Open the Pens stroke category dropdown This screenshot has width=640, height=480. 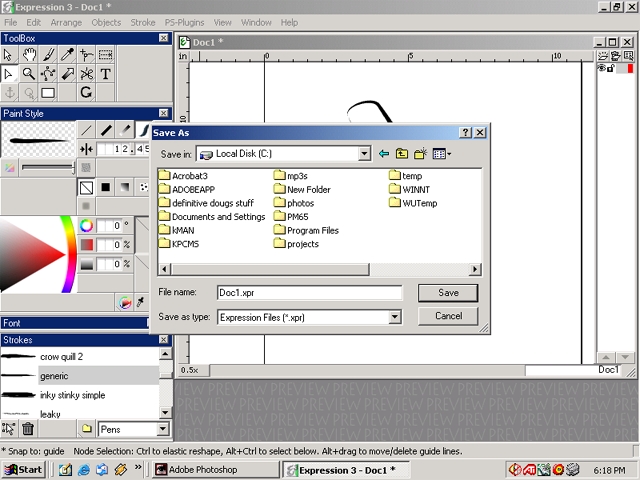(163, 429)
